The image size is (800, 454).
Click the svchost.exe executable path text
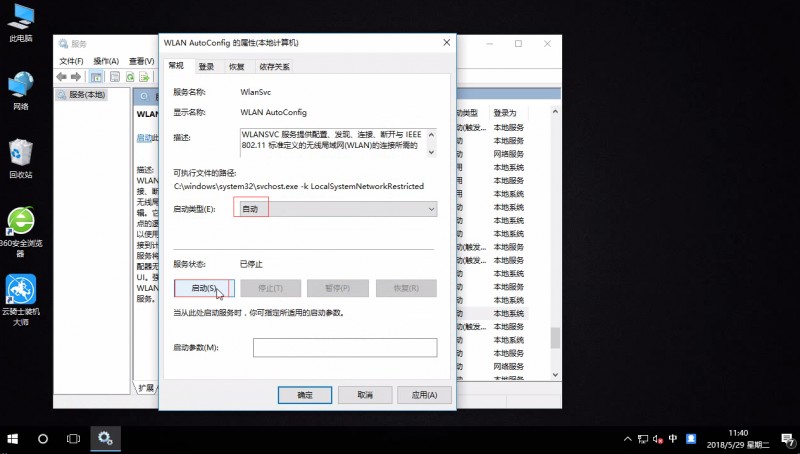[x=299, y=186]
